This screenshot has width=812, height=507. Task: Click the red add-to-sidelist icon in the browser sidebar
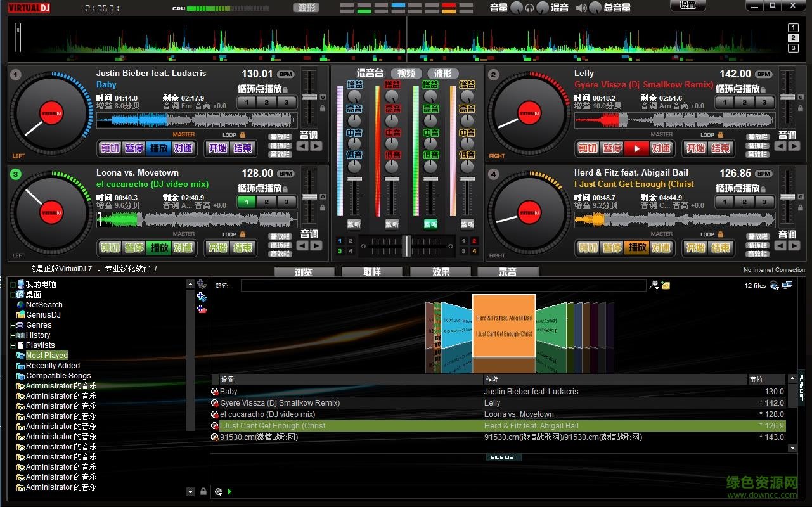pyautogui.click(x=202, y=309)
